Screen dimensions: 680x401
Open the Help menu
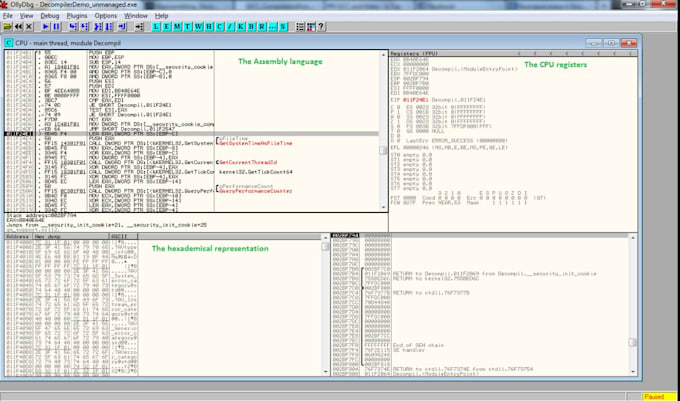pyautogui.click(x=161, y=16)
